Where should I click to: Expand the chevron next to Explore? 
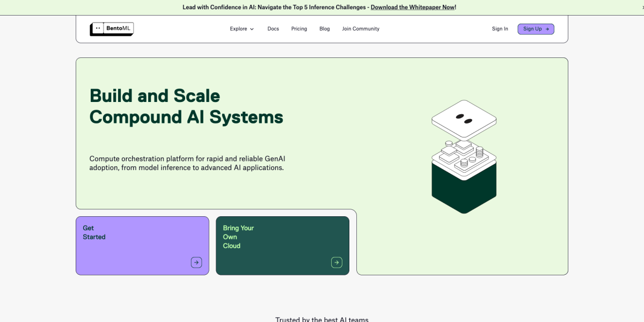coord(252,29)
